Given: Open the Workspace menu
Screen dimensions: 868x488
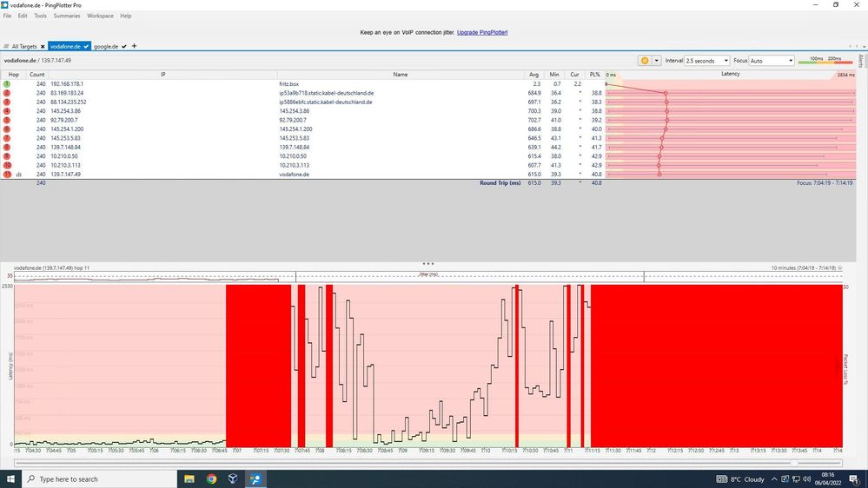Looking at the screenshot, I should 100,16.
